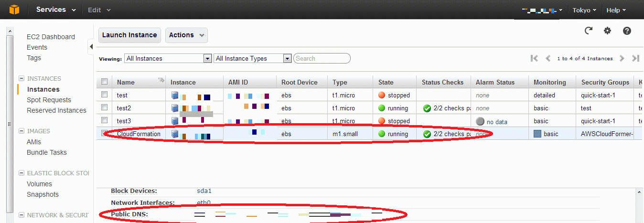Click red stopped state icon for test

(382, 95)
